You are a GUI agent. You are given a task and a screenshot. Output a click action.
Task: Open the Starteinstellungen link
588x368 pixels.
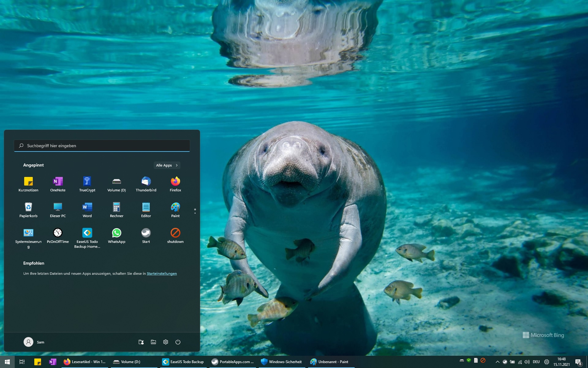(x=161, y=274)
